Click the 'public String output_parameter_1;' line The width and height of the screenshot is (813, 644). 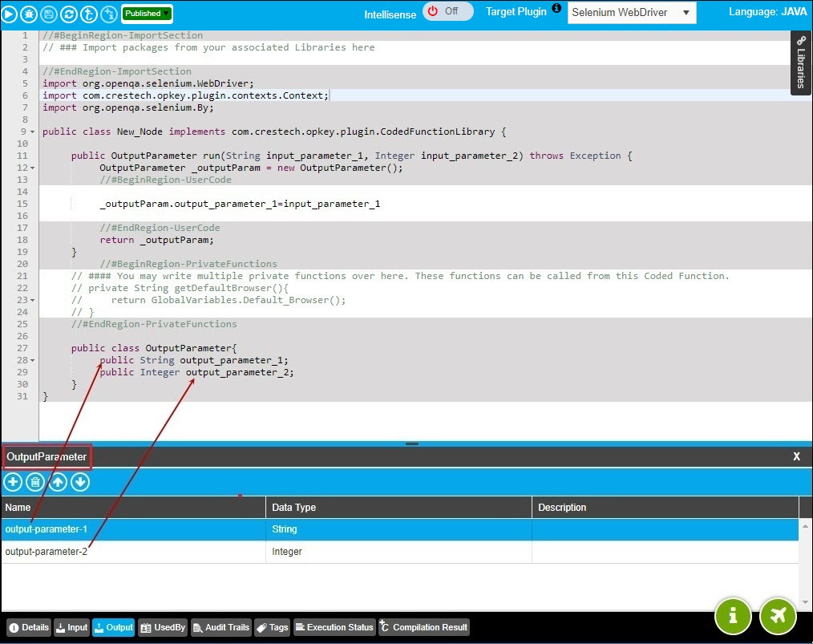194,360
